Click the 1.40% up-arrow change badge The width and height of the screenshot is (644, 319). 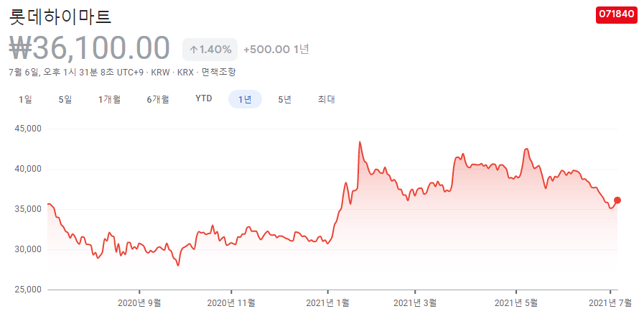click(x=210, y=50)
